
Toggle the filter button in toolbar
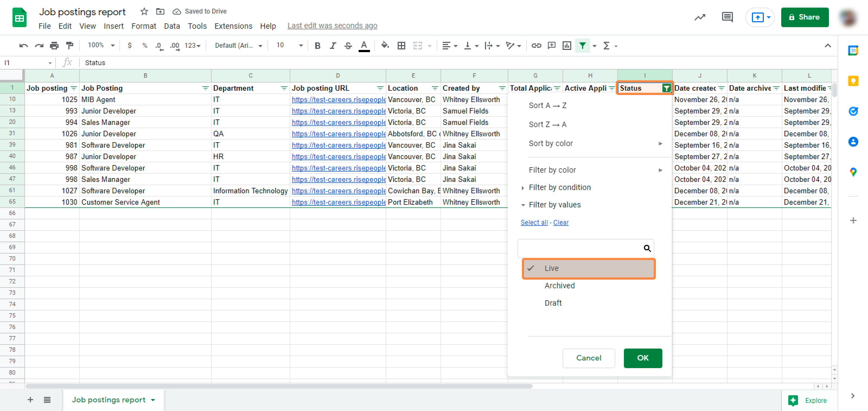(x=582, y=46)
